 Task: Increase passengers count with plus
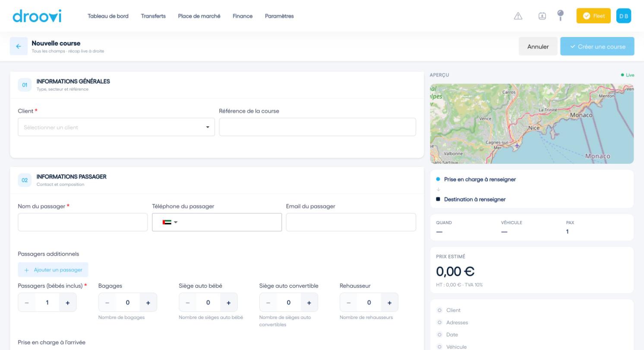coord(68,303)
